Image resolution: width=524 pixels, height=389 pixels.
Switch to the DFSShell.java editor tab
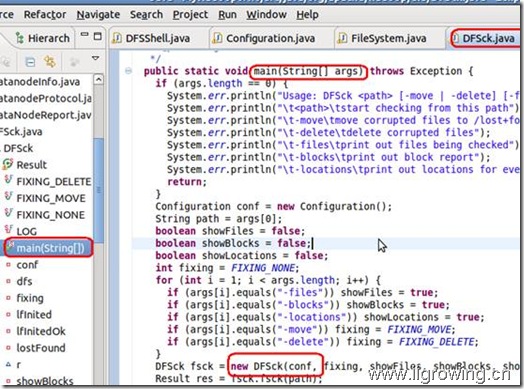[x=157, y=38]
